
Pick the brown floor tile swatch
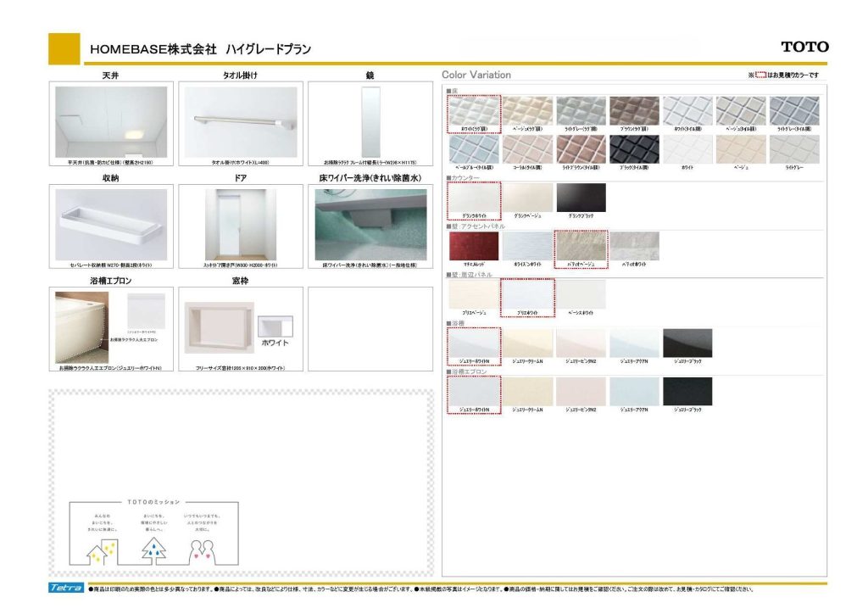[633, 111]
